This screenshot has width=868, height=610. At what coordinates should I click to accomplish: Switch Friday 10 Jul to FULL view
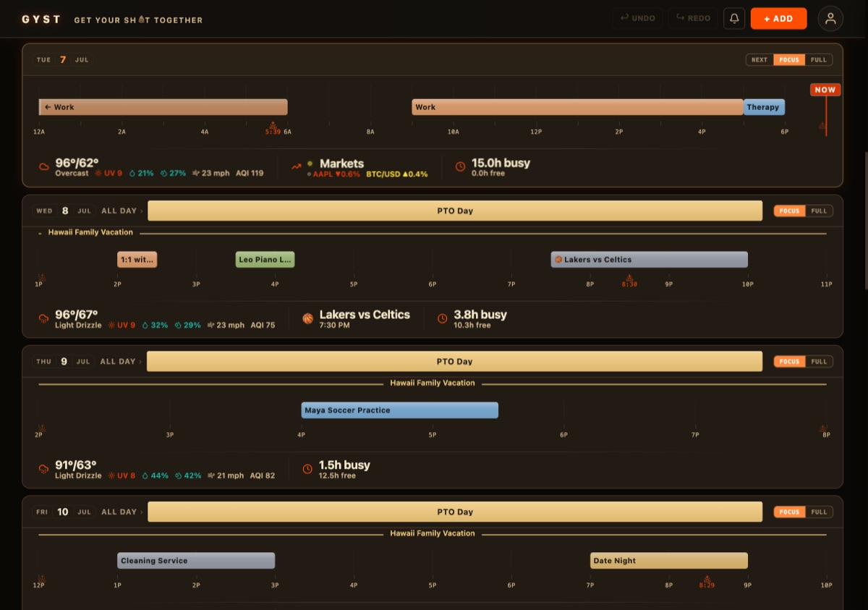click(x=819, y=512)
